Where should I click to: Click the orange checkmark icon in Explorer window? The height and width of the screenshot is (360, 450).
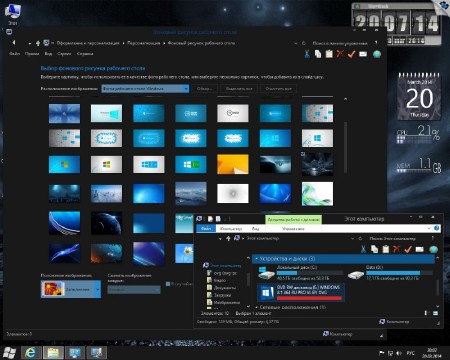coord(408,249)
